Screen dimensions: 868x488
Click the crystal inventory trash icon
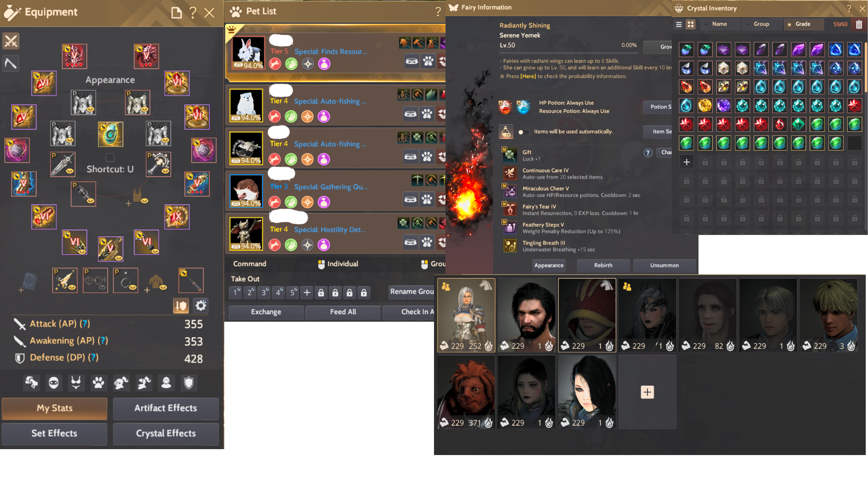(859, 24)
